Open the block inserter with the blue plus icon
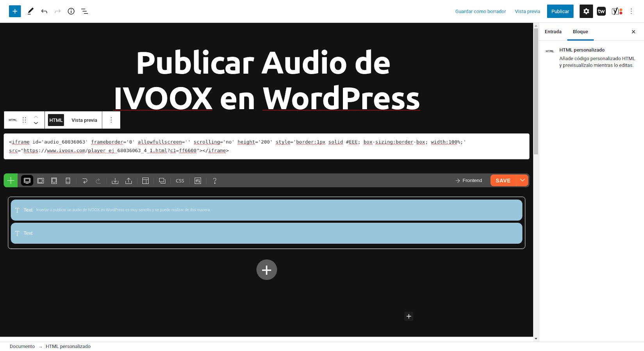 (15, 11)
